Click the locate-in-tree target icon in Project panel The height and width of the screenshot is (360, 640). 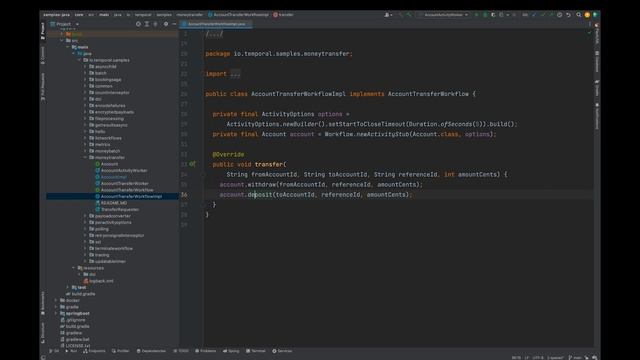[x=138, y=24]
